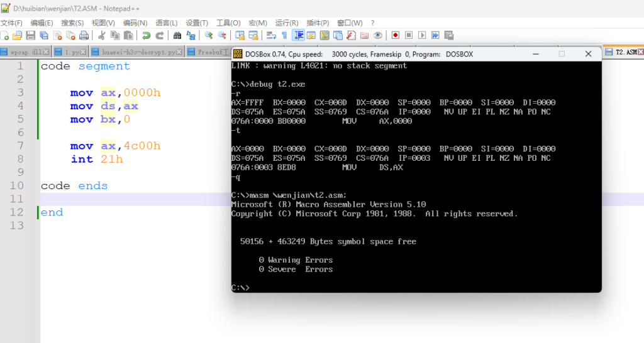
Task: Click the Undo green arrow icon
Action: [146, 35]
